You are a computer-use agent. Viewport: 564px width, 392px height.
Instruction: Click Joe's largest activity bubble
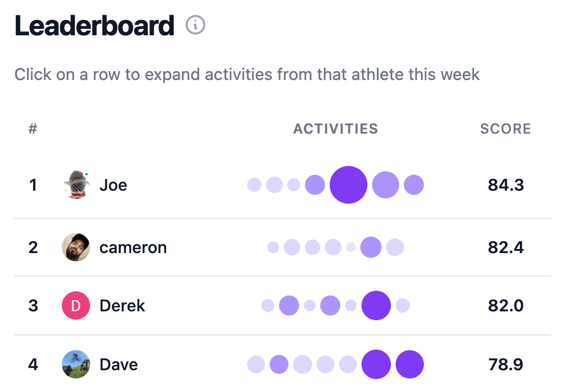[349, 185]
